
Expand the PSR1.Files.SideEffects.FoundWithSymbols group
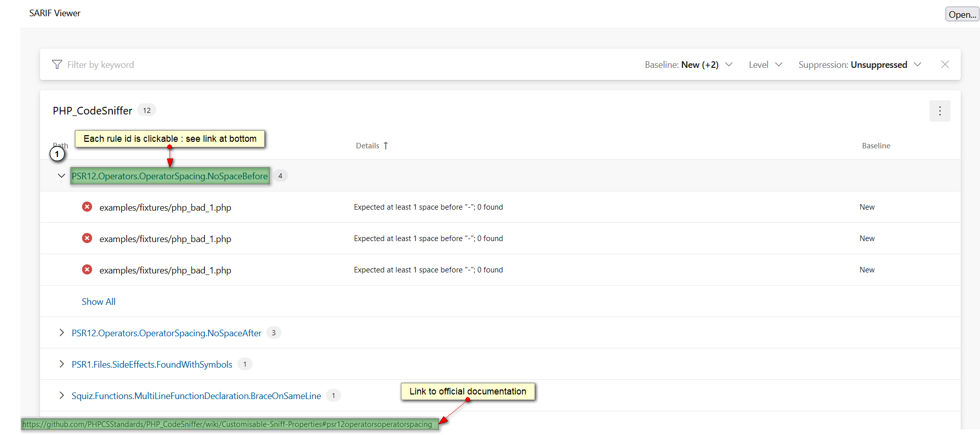[x=61, y=364]
